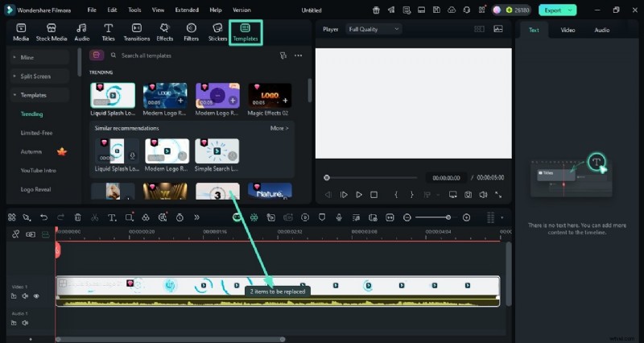The width and height of the screenshot is (644, 343).
Task: Click the timeline horizontal scrollbar
Action: (x=170, y=339)
